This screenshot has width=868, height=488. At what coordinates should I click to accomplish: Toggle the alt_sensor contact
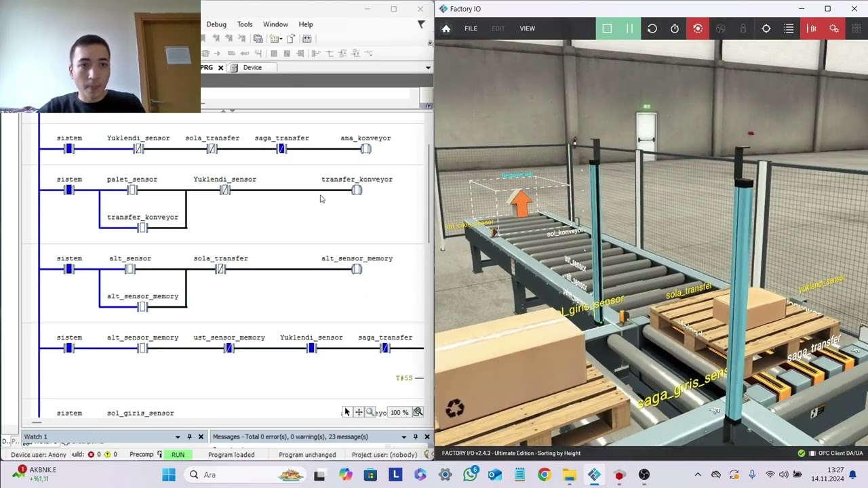[130, 269]
